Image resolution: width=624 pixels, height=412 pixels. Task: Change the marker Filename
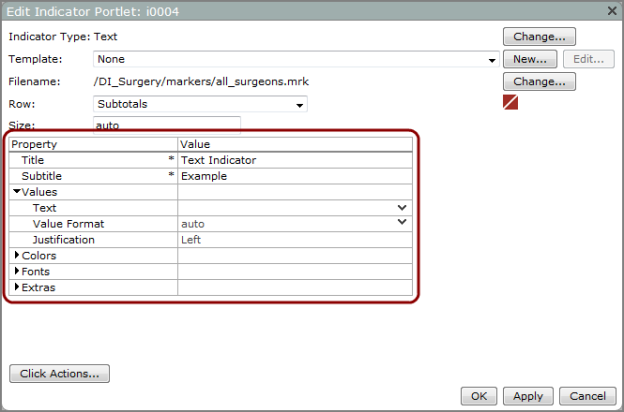pyautogui.click(x=539, y=82)
